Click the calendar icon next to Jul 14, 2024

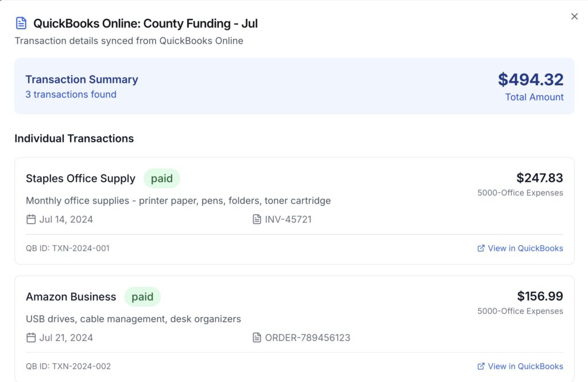[31, 219]
